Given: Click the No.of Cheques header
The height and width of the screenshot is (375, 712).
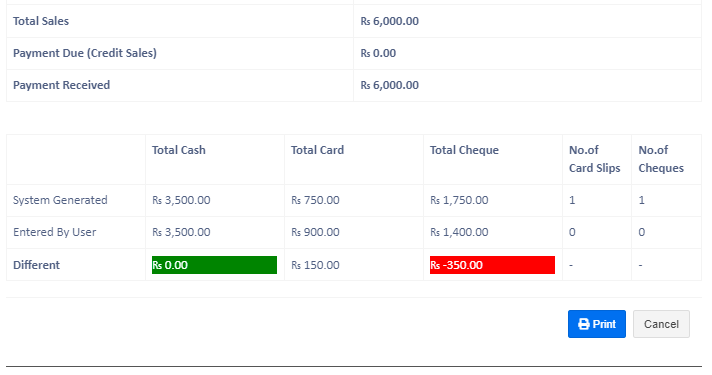Looking at the screenshot, I should [661, 159].
